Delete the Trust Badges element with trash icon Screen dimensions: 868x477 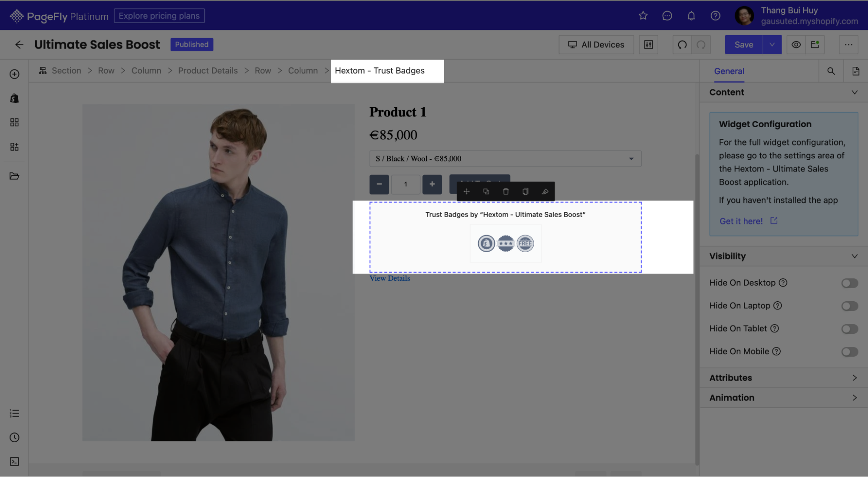pyautogui.click(x=505, y=191)
